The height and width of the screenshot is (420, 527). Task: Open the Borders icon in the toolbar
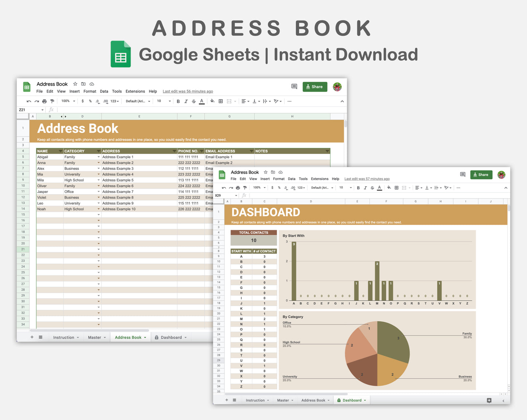(220, 101)
